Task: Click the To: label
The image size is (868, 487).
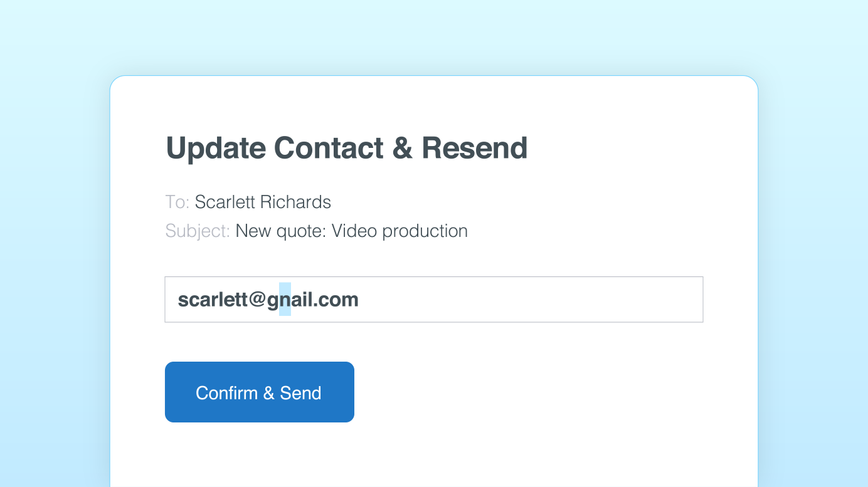Action: coord(177,202)
